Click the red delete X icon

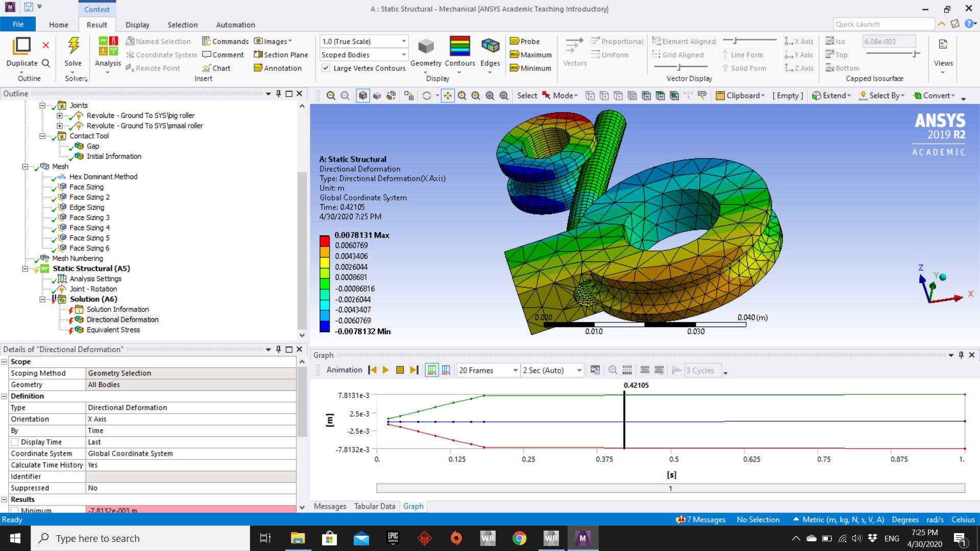(x=45, y=45)
